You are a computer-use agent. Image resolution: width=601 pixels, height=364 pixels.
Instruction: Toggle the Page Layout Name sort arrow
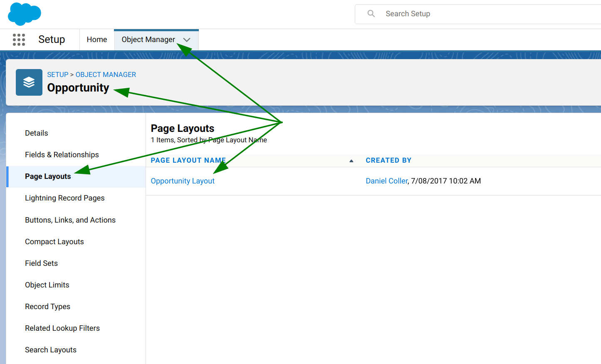point(351,161)
